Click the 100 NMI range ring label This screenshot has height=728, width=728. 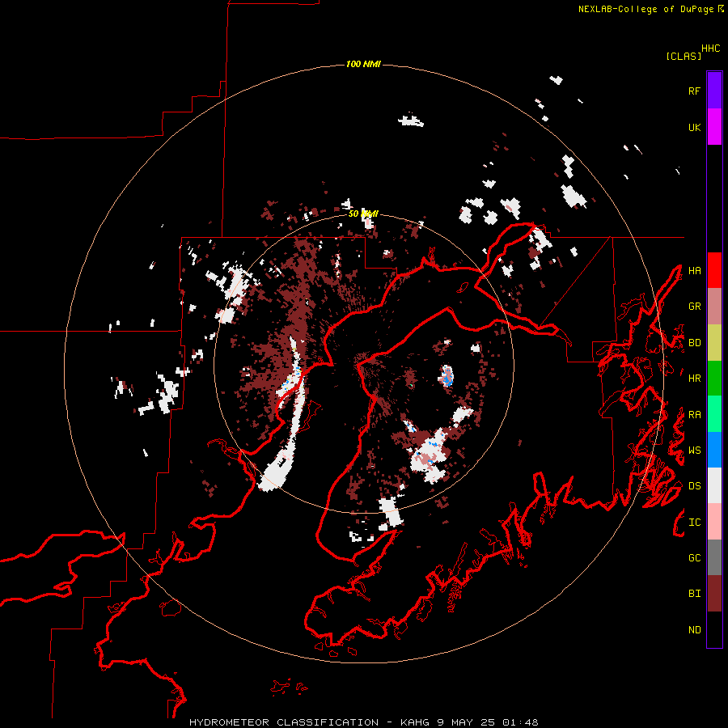[363, 64]
